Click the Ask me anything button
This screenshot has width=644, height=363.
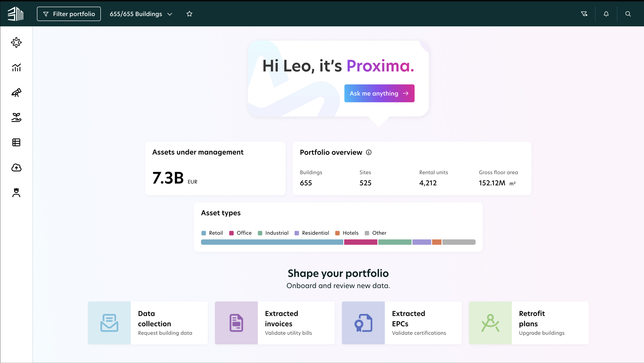pyautogui.click(x=379, y=93)
